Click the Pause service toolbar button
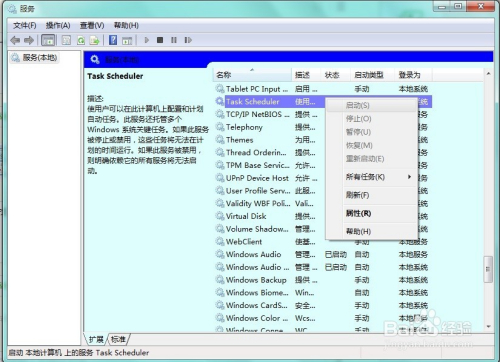This screenshot has width=500, height=362. (x=174, y=40)
